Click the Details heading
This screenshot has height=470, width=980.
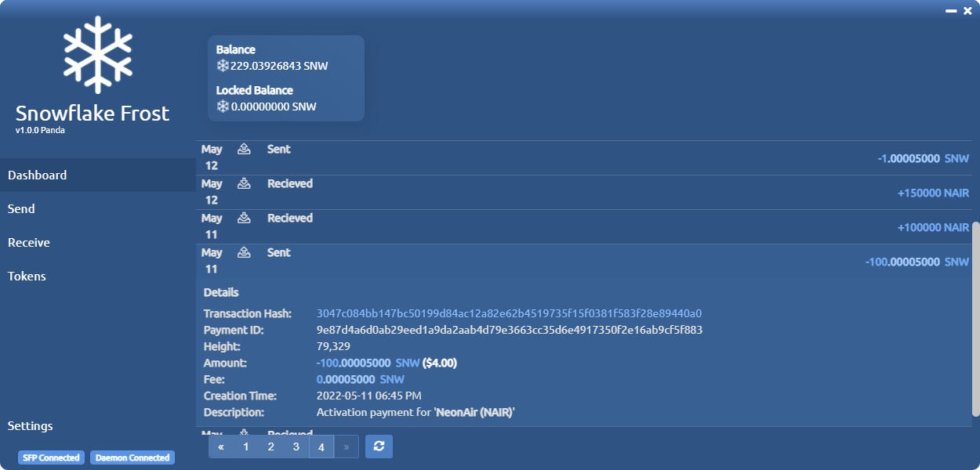pyautogui.click(x=221, y=292)
